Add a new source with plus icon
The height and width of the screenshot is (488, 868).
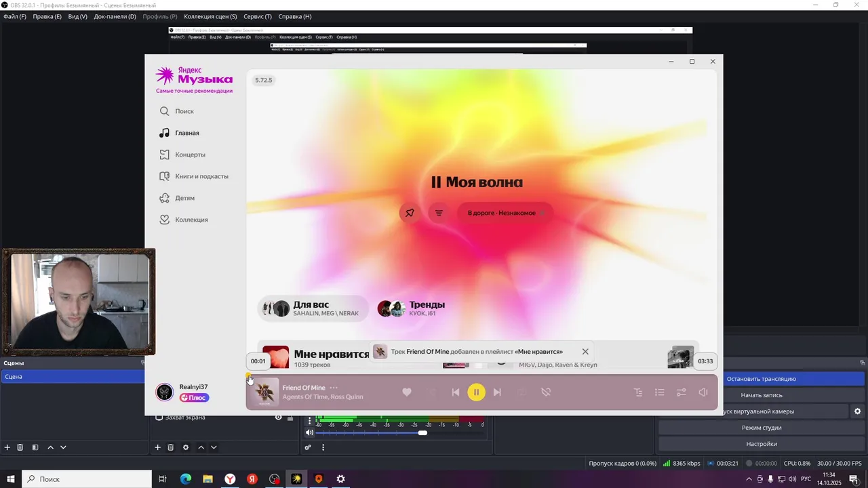158,447
